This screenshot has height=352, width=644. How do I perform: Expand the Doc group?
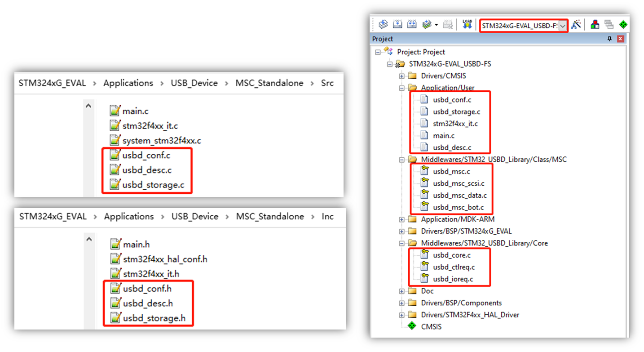[401, 291]
